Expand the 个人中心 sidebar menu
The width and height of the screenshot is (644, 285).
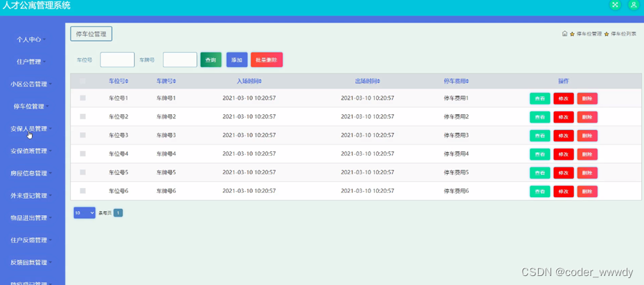tap(31, 40)
